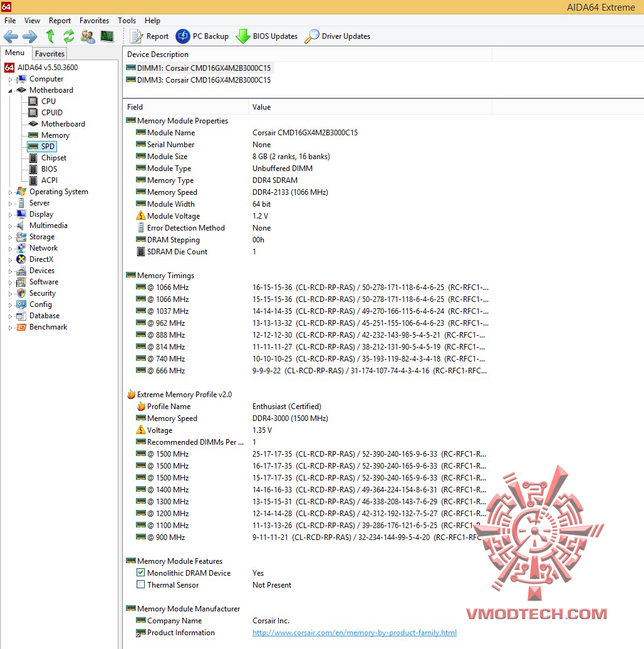Image resolution: width=644 pixels, height=649 pixels.
Task: Click the Module Voltage warning icon row
Action: coord(308,216)
